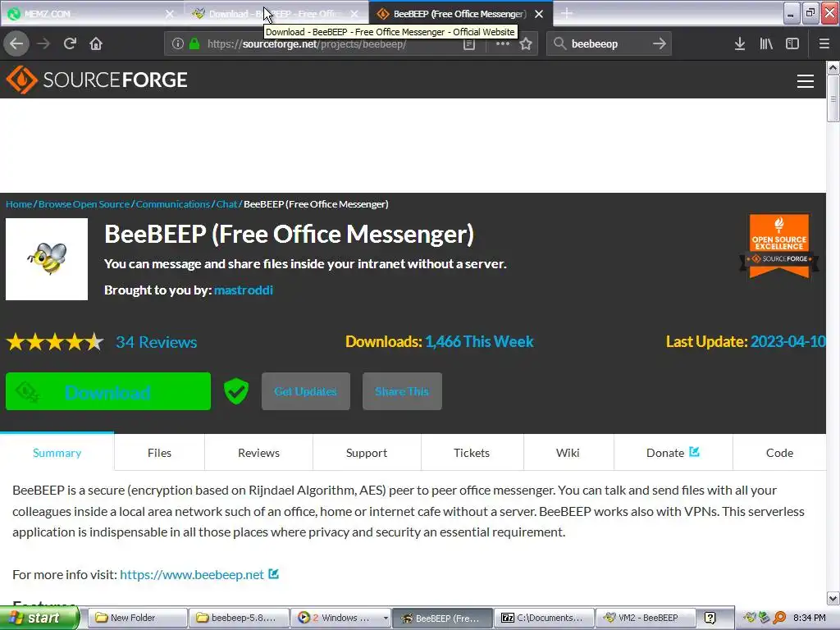The width and height of the screenshot is (840, 630).
Task: Click the Chat breadcrumb link
Action: (x=226, y=204)
